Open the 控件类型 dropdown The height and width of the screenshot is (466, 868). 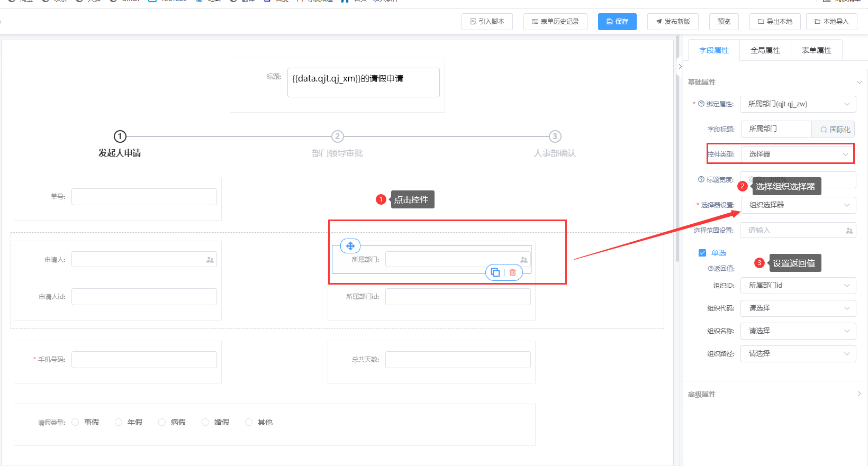(x=798, y=154)
